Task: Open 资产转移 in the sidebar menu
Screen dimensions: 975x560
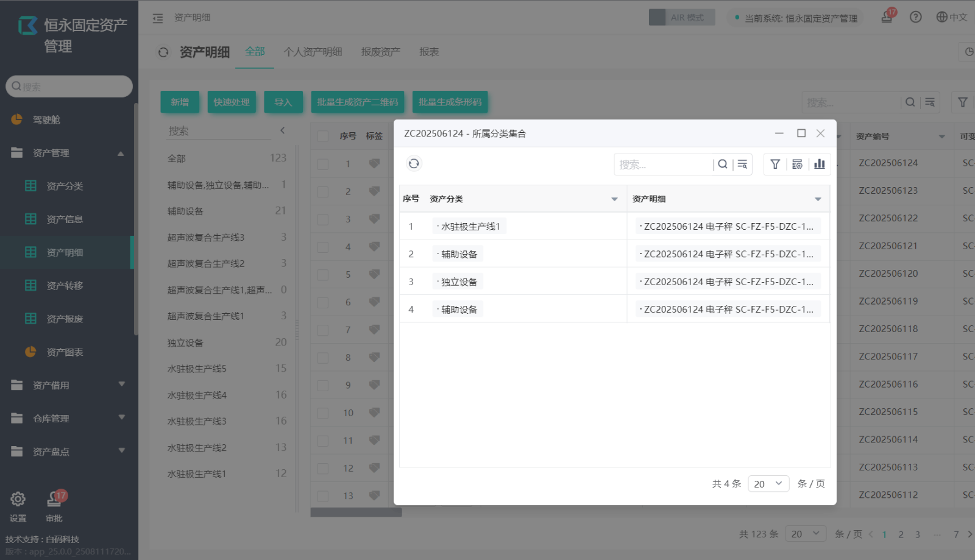Action: pos(65,286)
